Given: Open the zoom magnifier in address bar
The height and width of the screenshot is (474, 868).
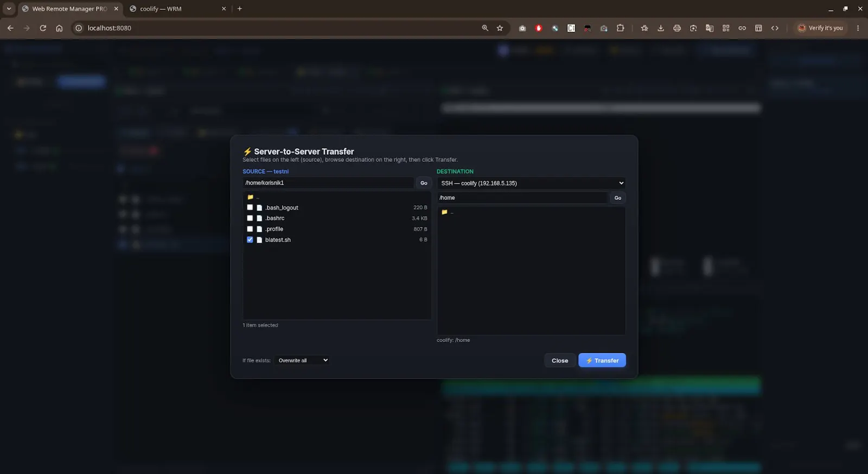Looking at the screenshot, I should (485, 28).
